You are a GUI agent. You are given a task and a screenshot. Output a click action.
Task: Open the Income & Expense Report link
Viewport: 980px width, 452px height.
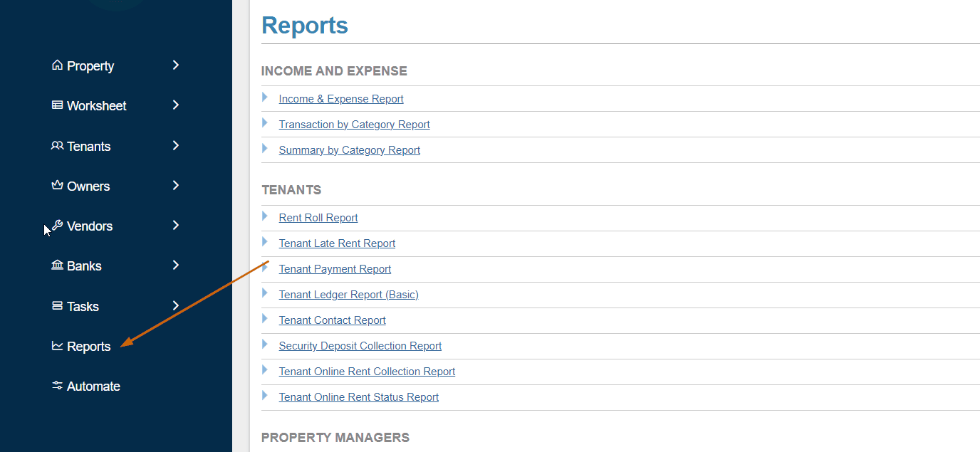click(341, 99)
